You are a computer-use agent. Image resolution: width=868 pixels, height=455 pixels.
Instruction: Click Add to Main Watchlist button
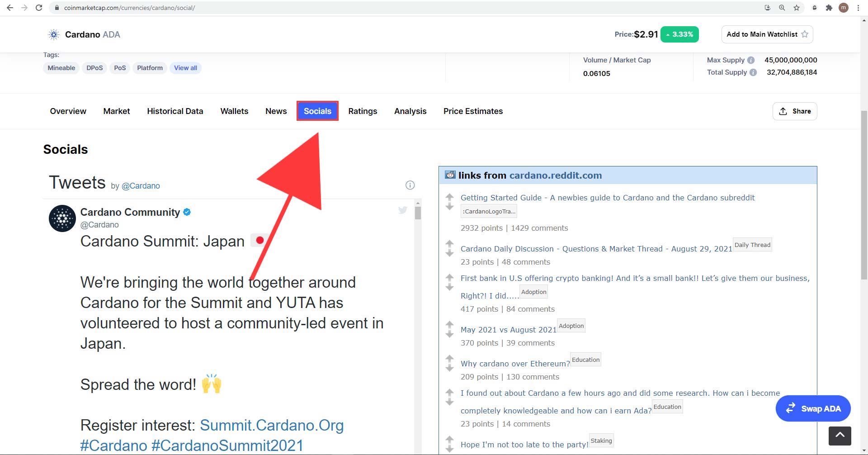point(767,34)
